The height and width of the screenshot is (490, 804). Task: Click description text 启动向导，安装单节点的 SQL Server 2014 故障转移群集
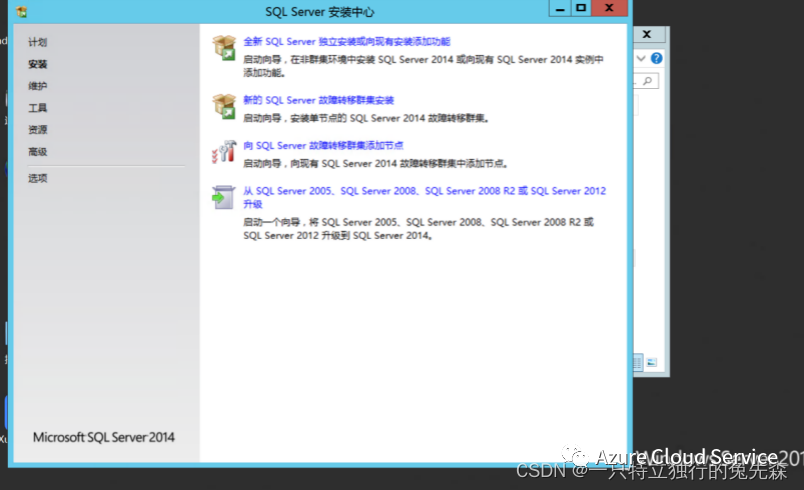(366, 118)
